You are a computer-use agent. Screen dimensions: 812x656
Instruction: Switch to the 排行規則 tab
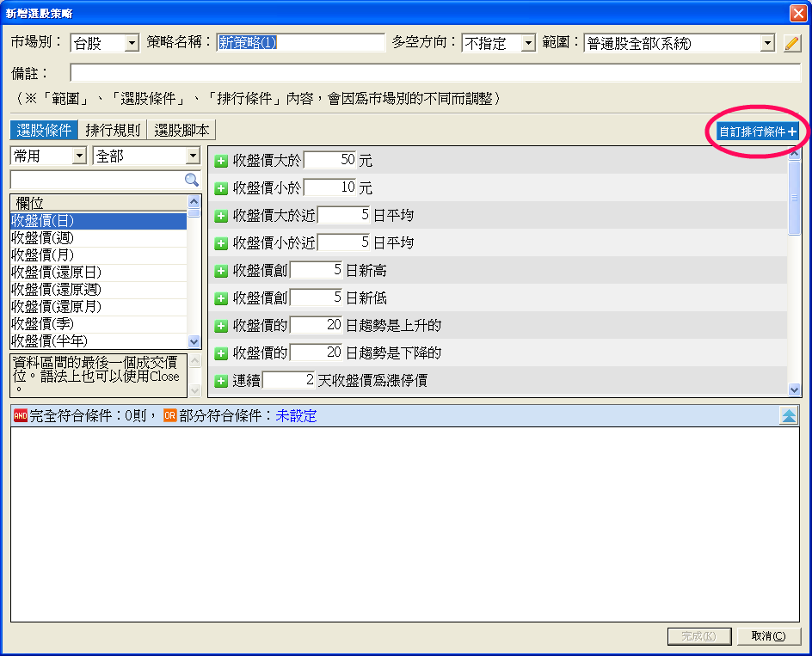113,130
